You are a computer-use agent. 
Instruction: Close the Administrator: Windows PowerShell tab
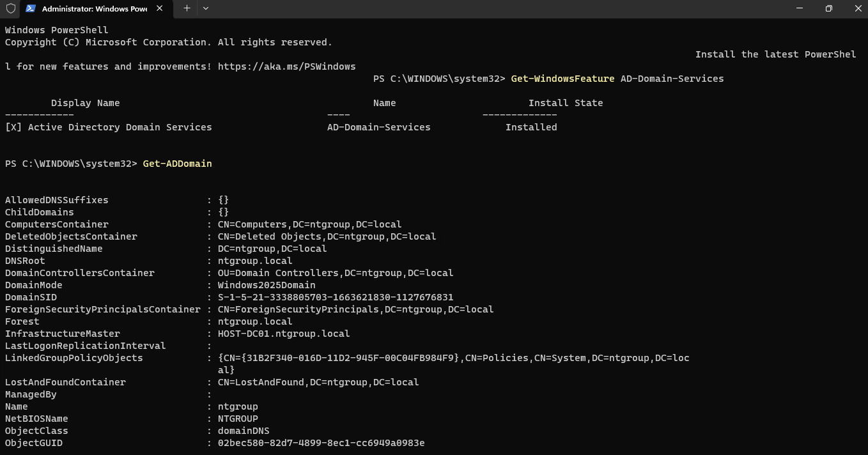(x=159, y=8)
